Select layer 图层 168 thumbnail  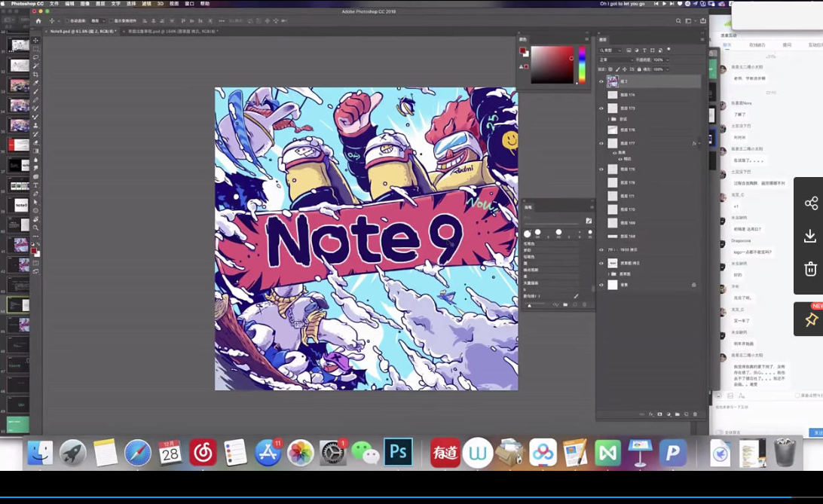coord(613,237)
